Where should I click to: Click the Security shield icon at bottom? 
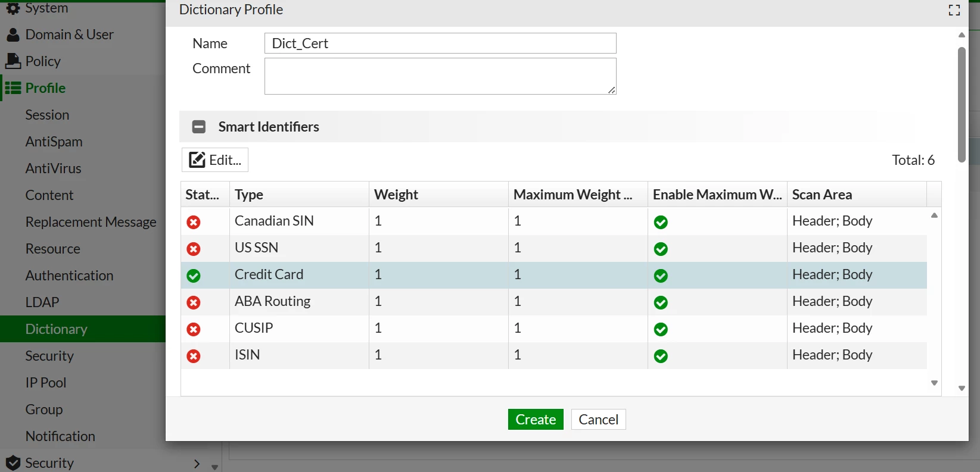point(13,463)
